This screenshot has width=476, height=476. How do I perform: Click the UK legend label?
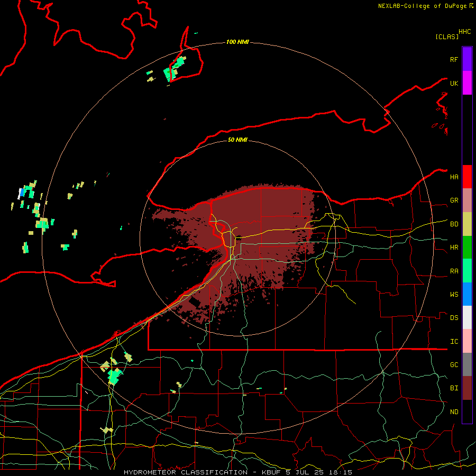tap(454, 83)
